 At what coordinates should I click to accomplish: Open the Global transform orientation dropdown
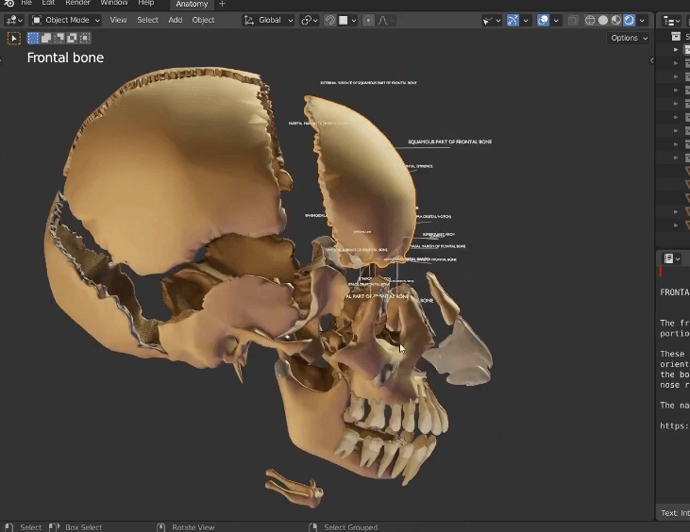coord(269,20)
